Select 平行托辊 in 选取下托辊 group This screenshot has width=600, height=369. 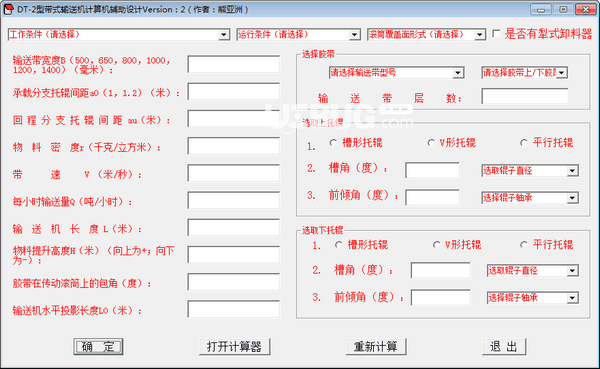[524, 245]
